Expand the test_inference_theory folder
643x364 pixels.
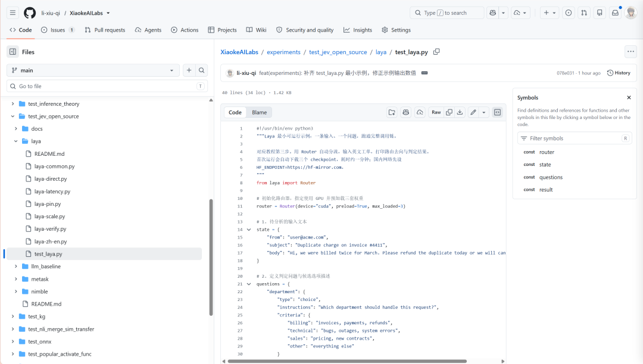[13, 103]
